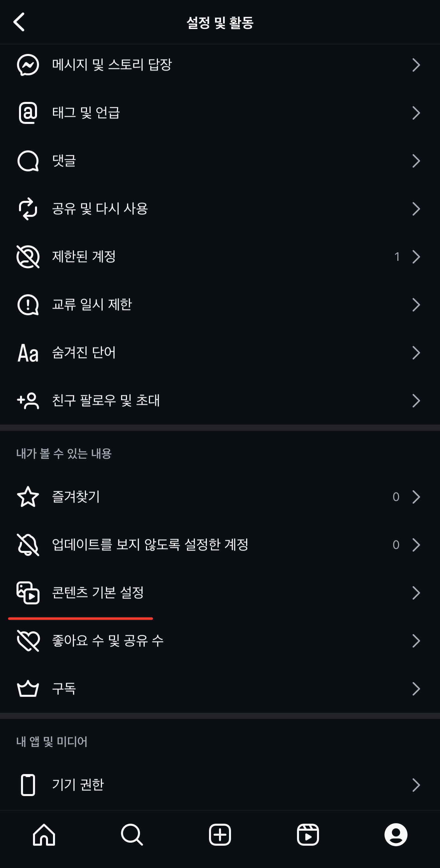440x868 pixels.
Task: Open 콘텐츠 기본 설정
Action: [x=220, y=593]
